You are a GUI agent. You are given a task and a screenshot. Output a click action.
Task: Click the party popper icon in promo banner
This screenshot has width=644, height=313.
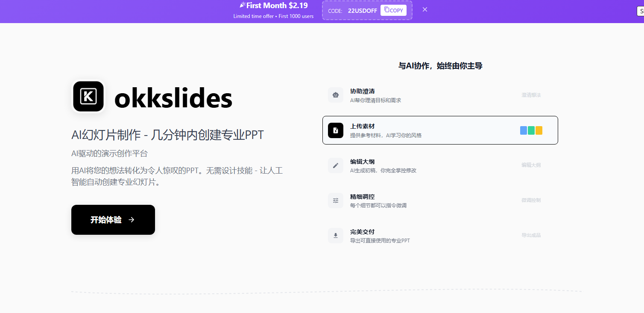click(243, 6)
